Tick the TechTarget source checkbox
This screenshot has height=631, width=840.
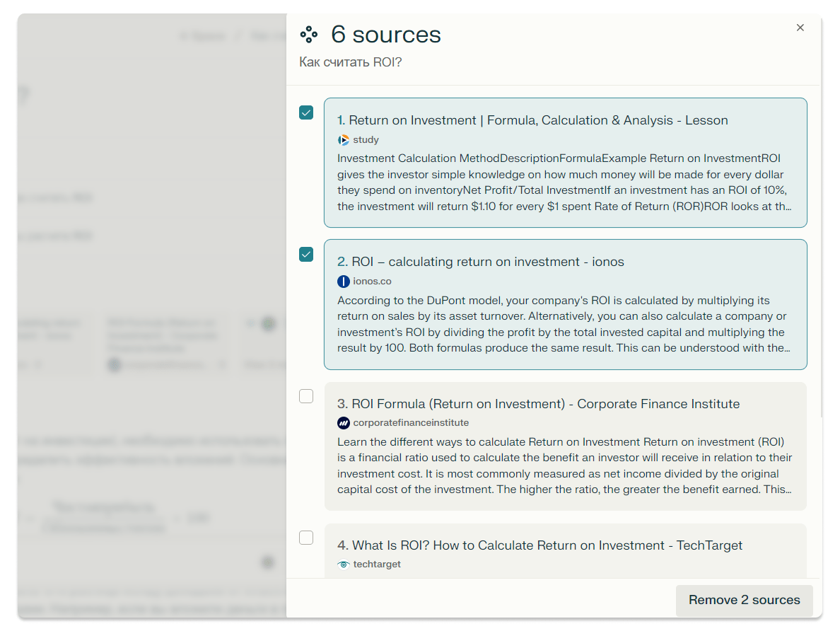click(306, 538)
